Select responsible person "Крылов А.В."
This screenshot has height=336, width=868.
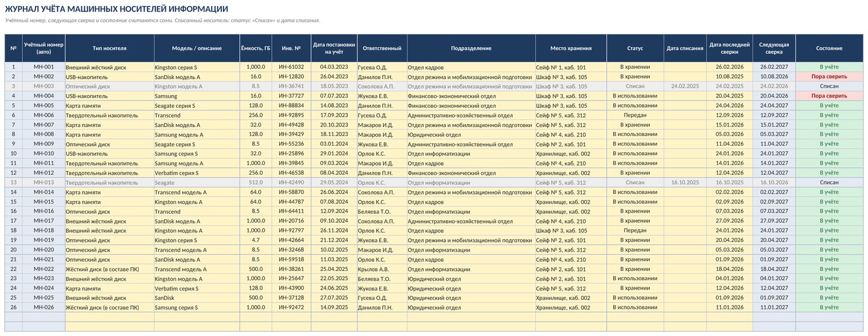pos(382,269)
